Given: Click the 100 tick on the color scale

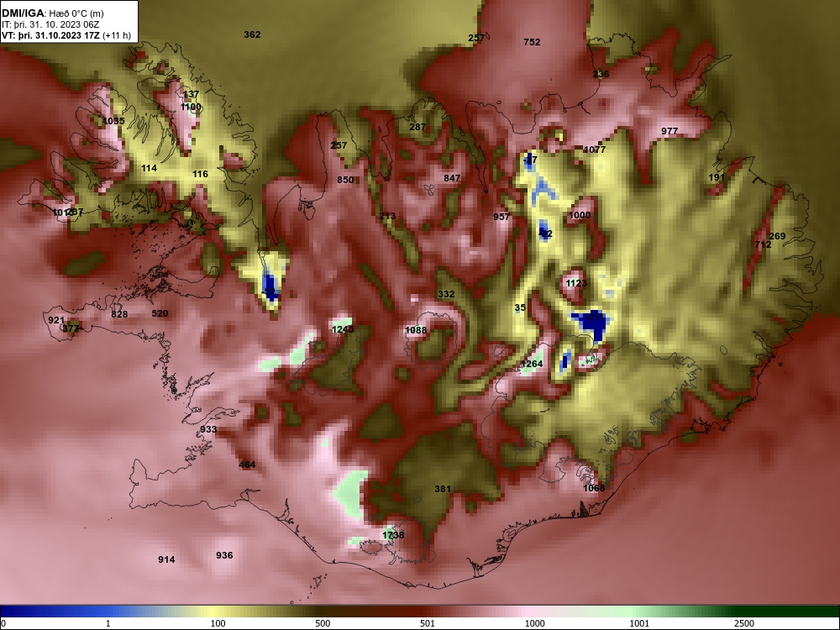Looking at the screenshot, I should pos(218,623).
